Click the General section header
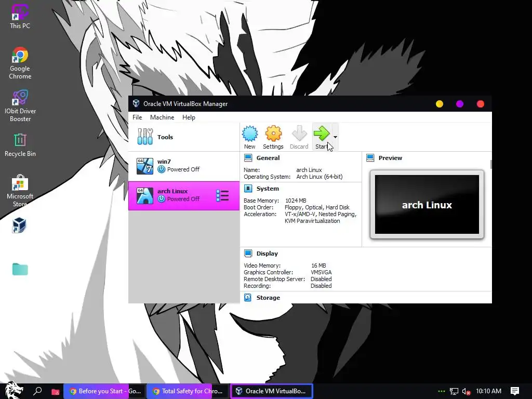This screenshot has height=399, width=532. (x=268, y=158)
